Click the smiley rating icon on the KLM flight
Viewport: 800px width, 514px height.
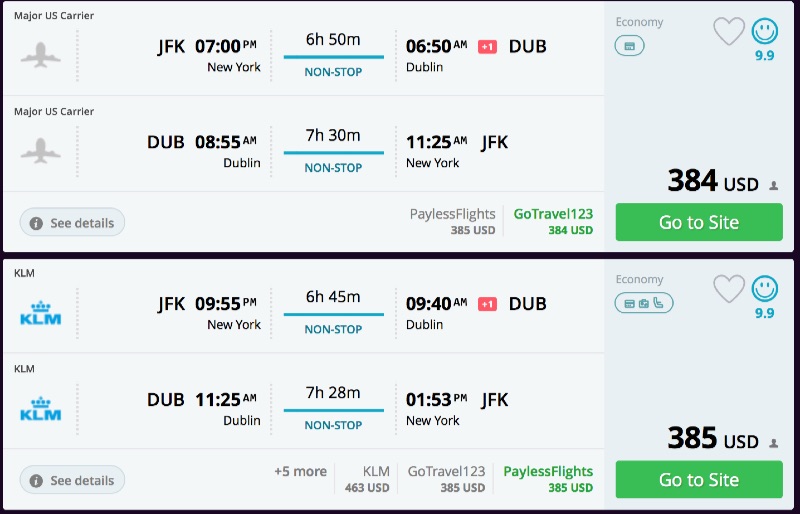(x=765, y=289)
